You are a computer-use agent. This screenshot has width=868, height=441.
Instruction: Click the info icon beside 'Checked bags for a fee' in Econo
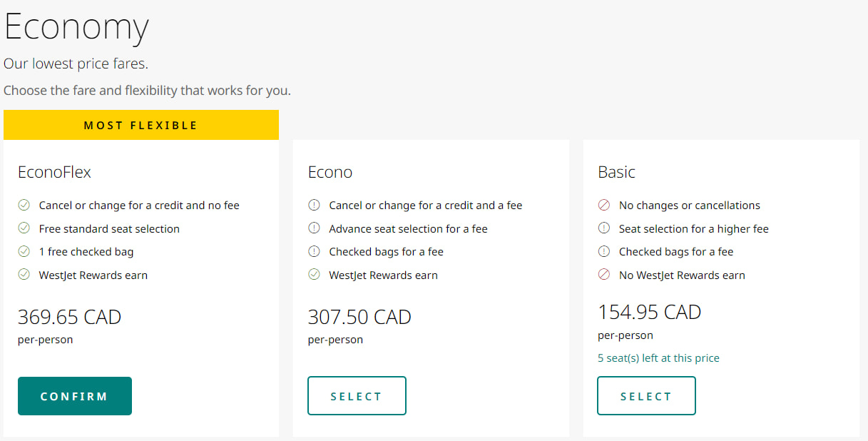314,251
